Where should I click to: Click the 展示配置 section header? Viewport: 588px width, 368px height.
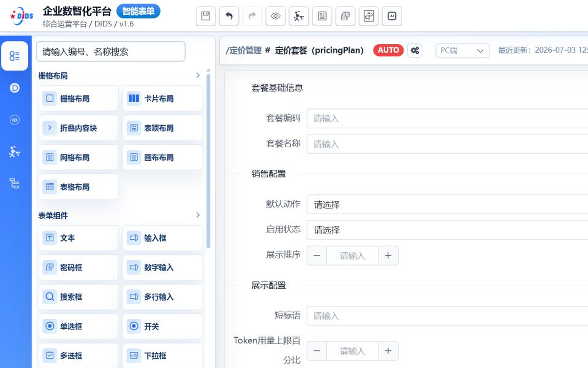(269, 285)
